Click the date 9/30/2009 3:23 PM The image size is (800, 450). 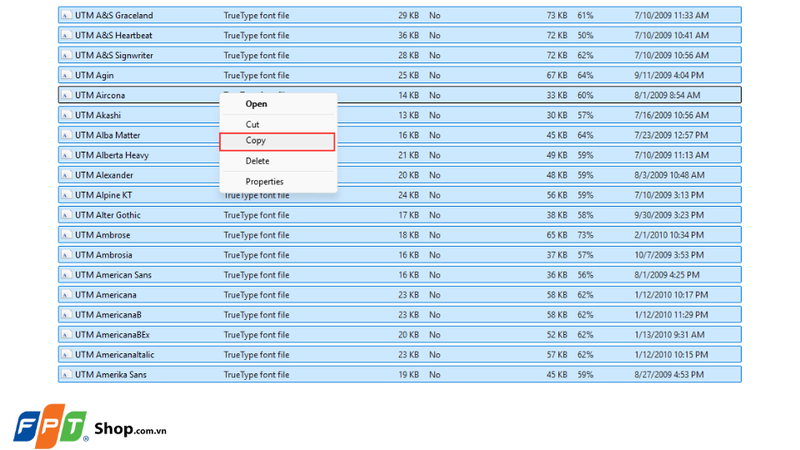coord(669,215)
